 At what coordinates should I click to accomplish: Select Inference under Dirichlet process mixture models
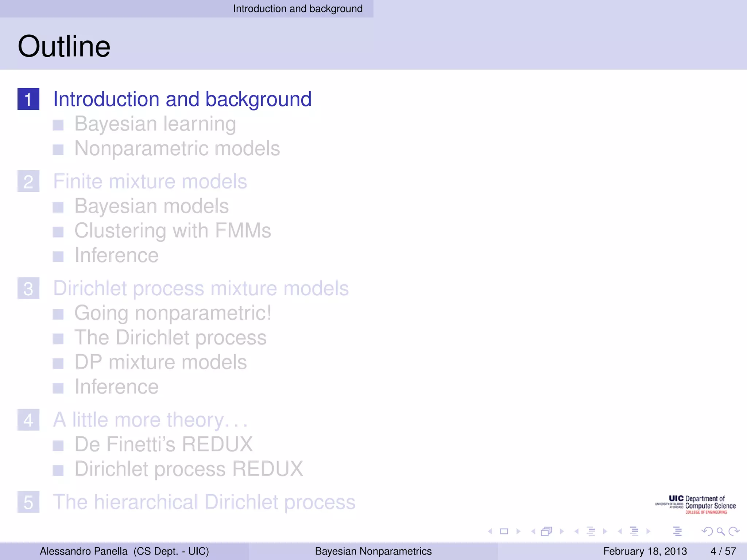tap(117, 386)
